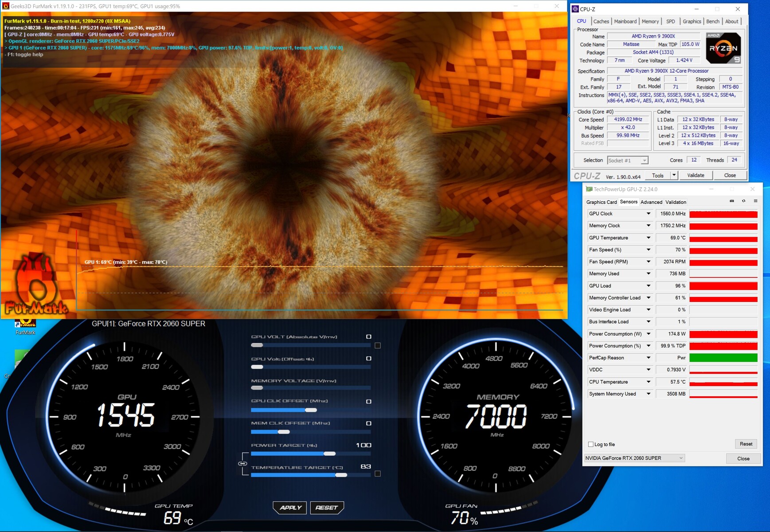The image size is (770, 532).
Task: Click the AMD Ryzen 9 3900X name field
Action: coord(653,36)
